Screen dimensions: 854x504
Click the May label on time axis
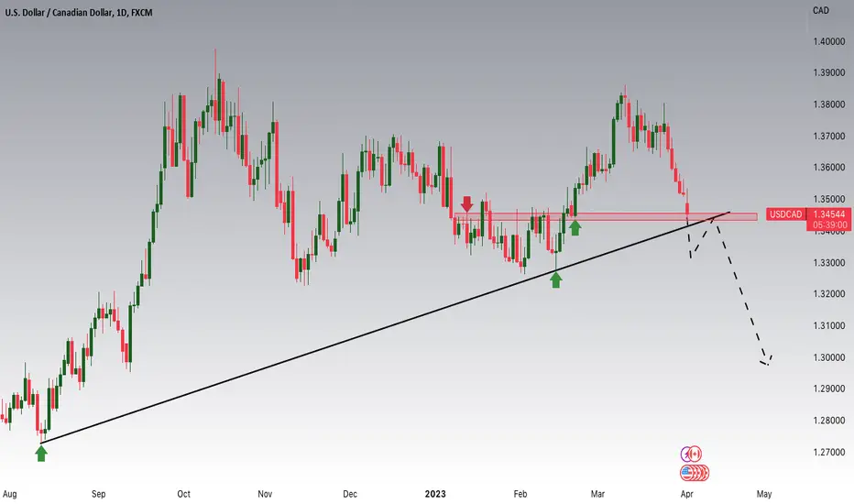(764, 494)
